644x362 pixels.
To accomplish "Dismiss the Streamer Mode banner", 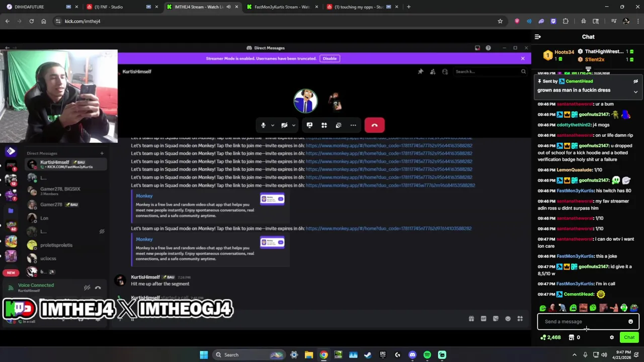I will (523, 58).
